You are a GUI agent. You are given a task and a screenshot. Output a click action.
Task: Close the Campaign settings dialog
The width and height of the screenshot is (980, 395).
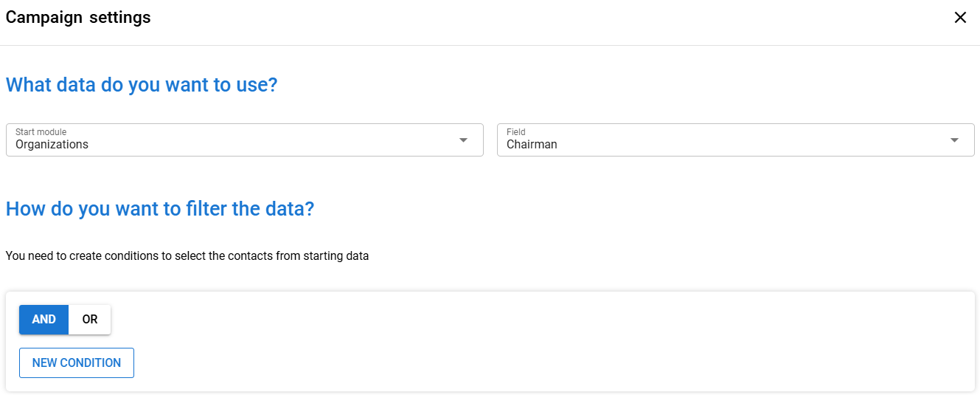pyautogui.click(x=960, y=18)
